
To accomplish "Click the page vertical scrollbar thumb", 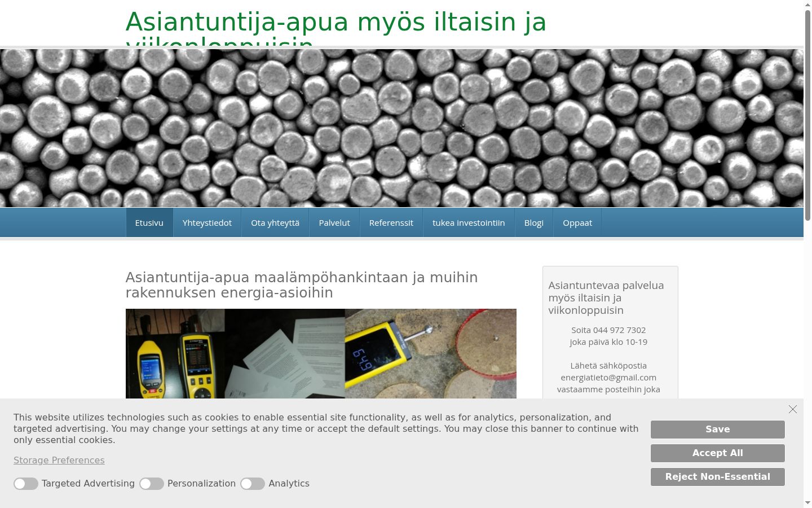I will point(807,115).
